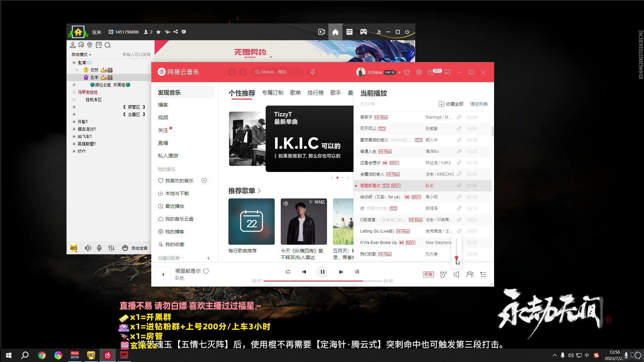Toggle the lyrics display button

point(357,272)
